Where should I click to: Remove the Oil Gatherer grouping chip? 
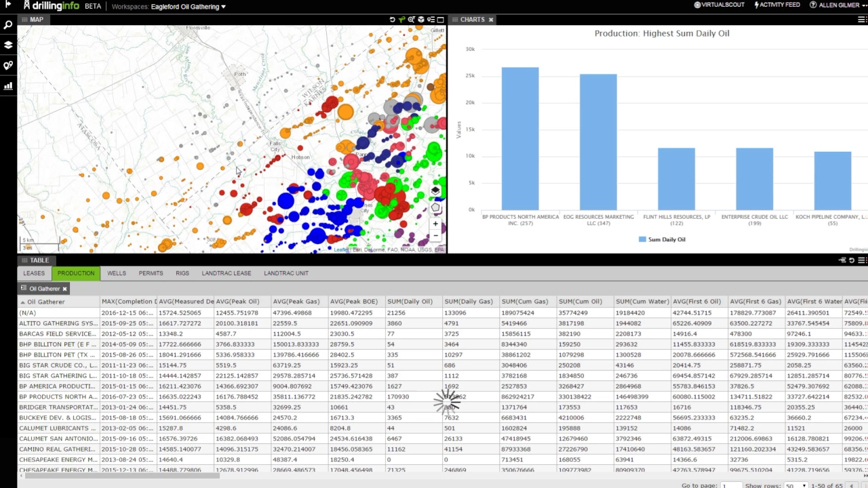click(x=65, y=289)
